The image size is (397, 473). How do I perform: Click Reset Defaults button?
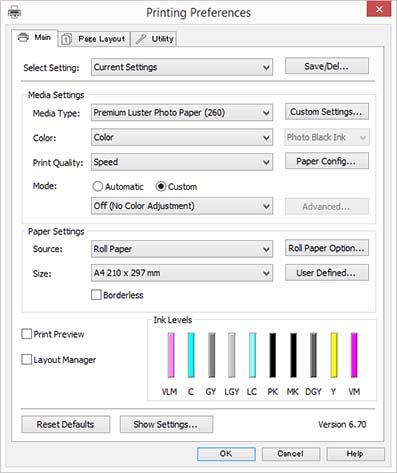point(66,424)
